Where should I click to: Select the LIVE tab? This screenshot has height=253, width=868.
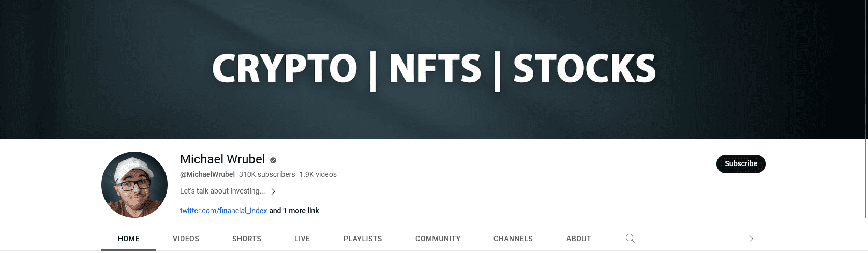pyautogui.click(x=302, y=239)
